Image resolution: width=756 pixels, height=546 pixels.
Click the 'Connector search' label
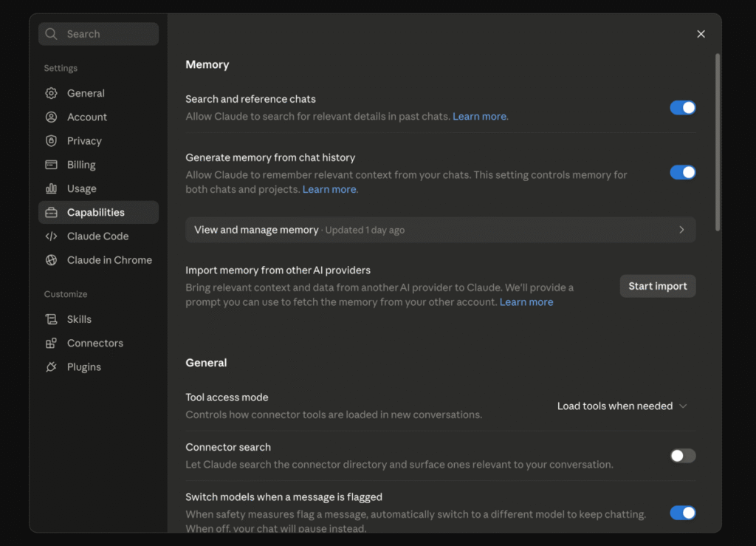228,447
